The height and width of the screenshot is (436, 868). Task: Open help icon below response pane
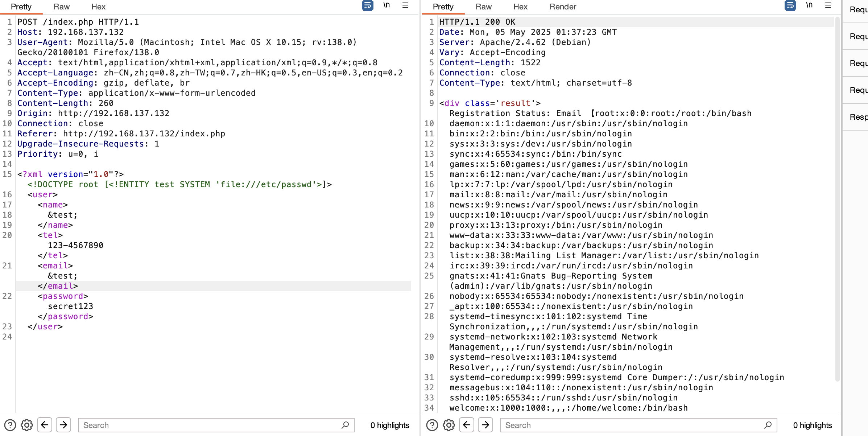pyautogui.click(x=432, y=425)
